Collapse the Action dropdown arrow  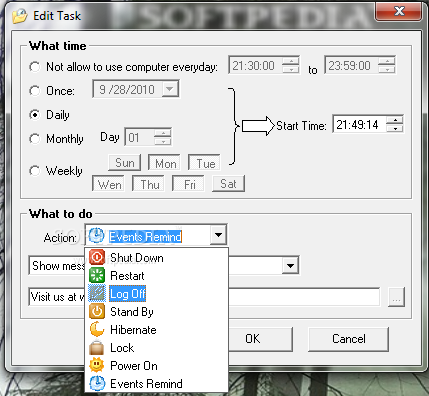218,235
